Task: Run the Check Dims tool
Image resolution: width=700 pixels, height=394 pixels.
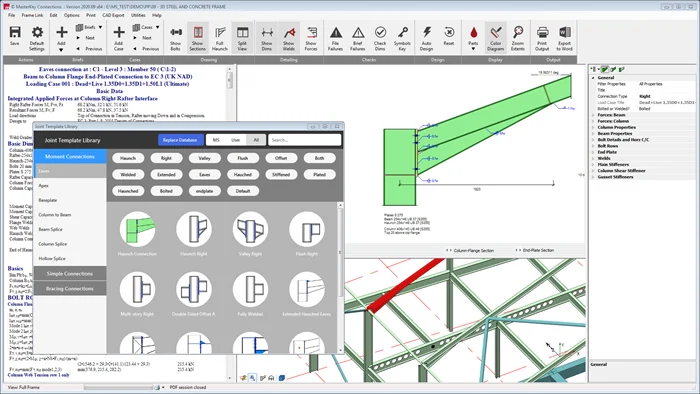Action: tap(380, 37)
